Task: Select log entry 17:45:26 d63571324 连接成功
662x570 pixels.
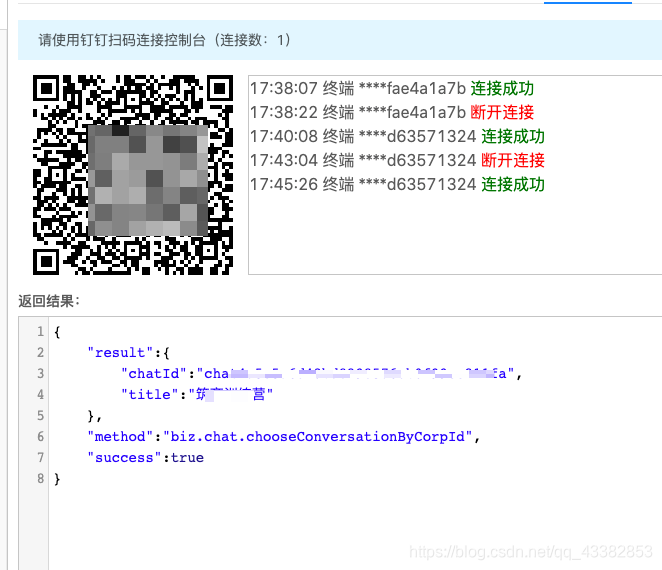Action: click(x=397, y=185)
